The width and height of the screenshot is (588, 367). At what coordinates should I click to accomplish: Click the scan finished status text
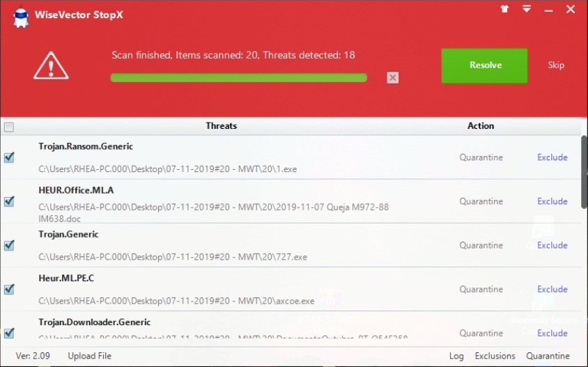[233, 55]
